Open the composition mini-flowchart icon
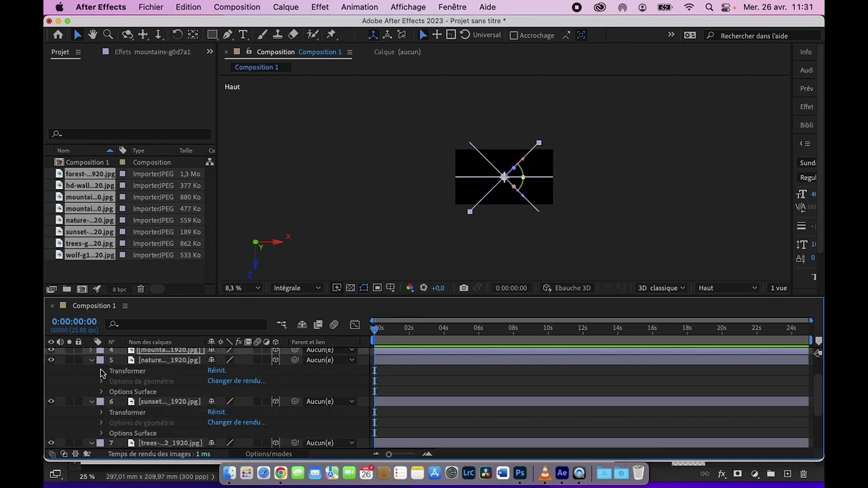 (281, 325)
